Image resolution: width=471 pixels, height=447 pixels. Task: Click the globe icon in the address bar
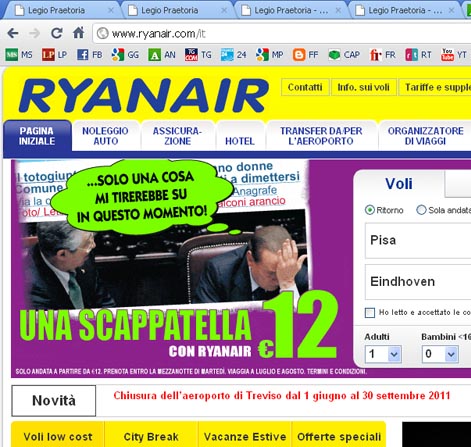[x=102, y=33]
